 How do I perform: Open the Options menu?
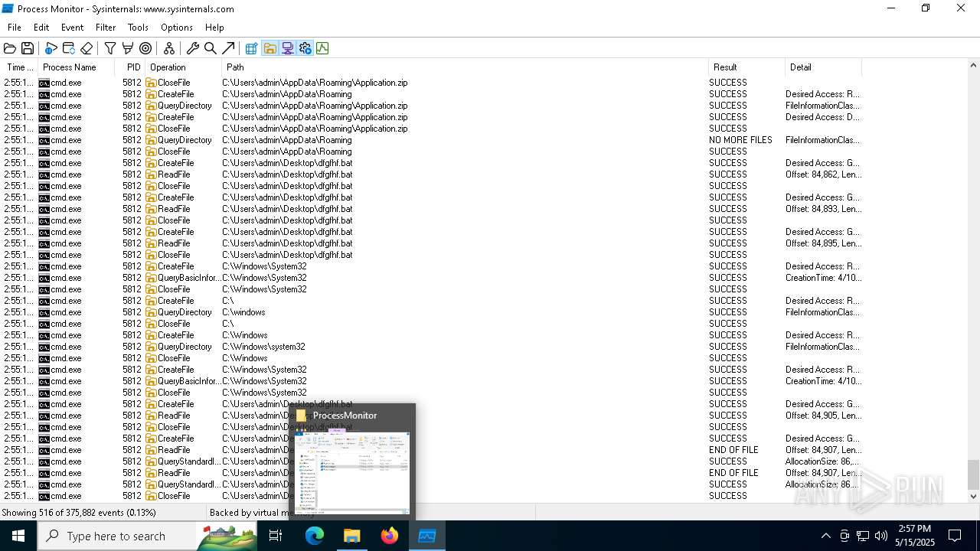(177, 28)
